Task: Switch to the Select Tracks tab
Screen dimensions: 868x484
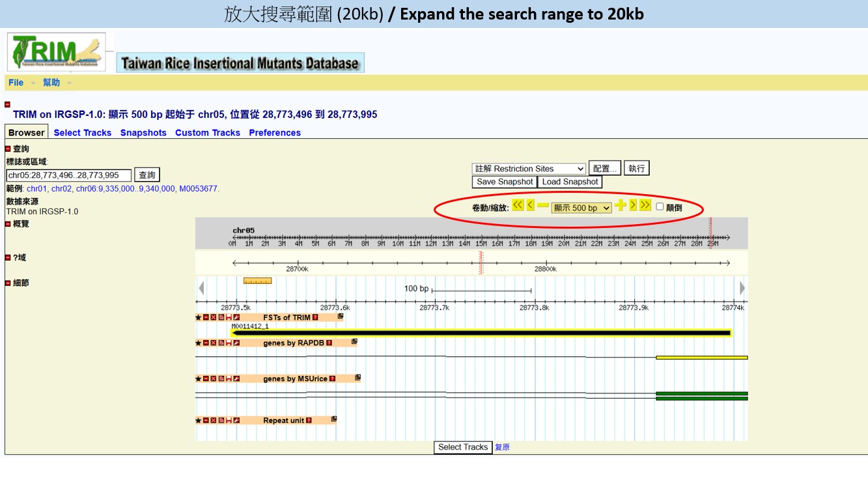Action: [x=83, y=133]
